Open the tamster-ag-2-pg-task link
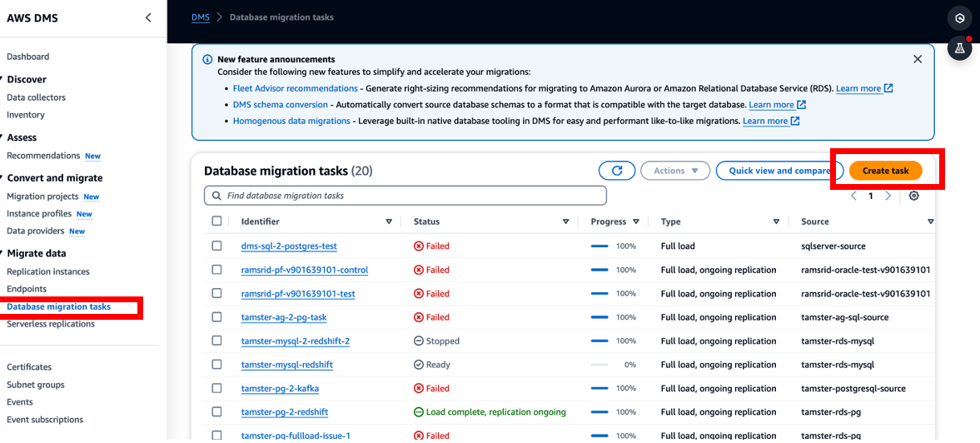This screenshot has width=980, height=443. point(284,317)
